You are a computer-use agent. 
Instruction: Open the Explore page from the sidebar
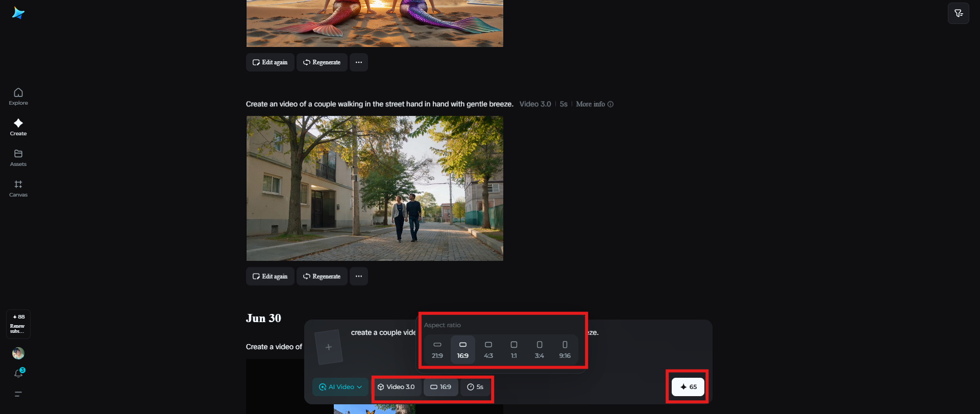18,96
